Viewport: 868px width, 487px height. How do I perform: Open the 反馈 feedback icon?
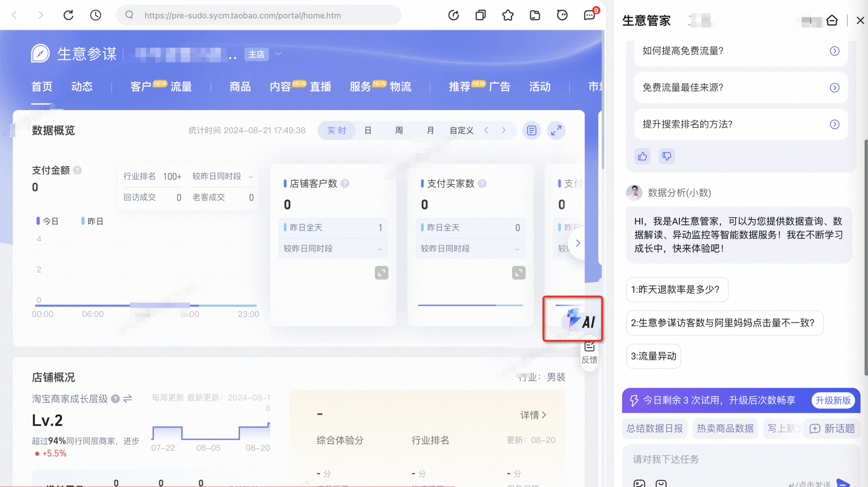pyautogui.click(x=589, y=353)
